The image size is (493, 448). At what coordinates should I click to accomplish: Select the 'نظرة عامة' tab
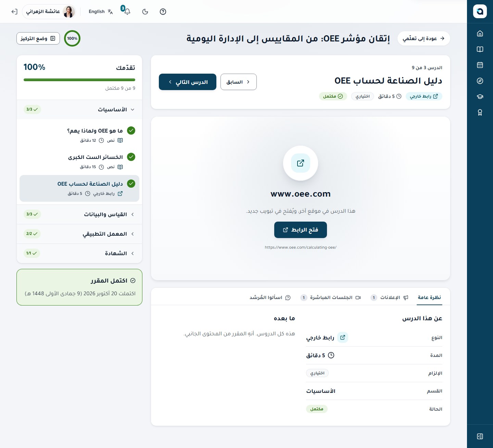point(429,297)
